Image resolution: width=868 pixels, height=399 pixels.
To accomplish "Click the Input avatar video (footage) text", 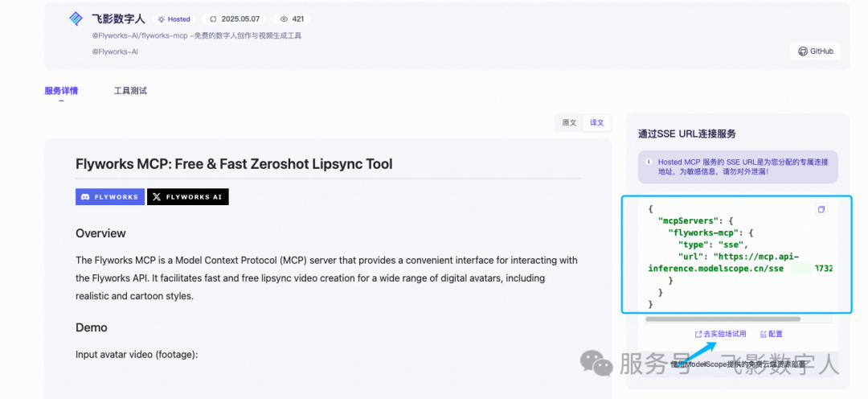I will [x=137, y=354].
